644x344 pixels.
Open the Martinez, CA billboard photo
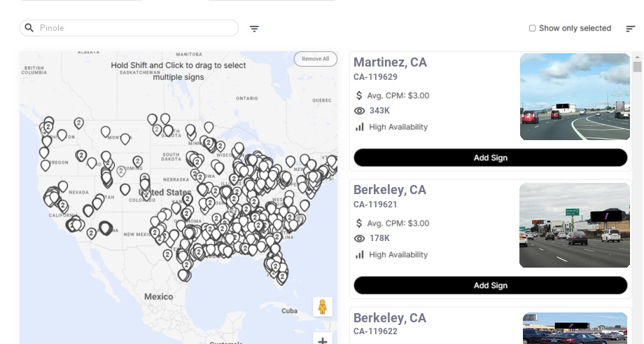575,97
